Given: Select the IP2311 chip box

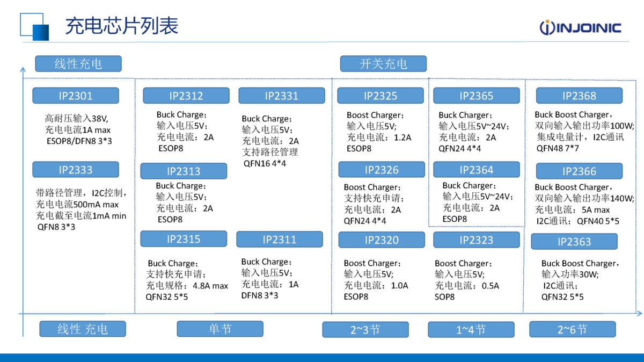Looking at the screenshot, I should pyautogui.click(x=280, y=240).
